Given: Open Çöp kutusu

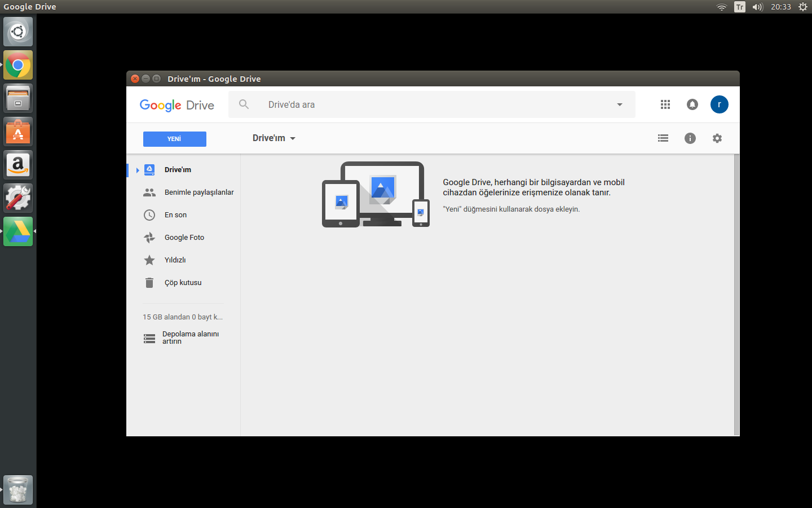Looking at the screenshot, I should pyautogui.click(x=184, y=283).
